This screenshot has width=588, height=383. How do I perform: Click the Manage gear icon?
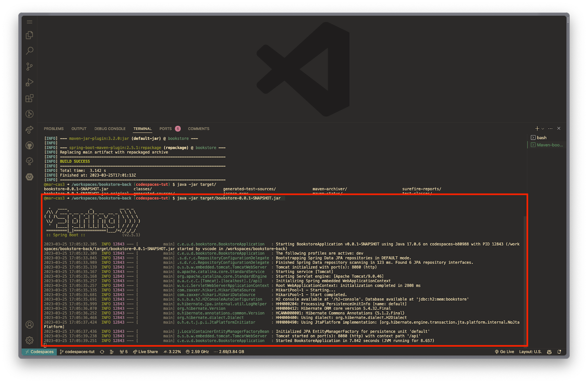click(29, 340)
